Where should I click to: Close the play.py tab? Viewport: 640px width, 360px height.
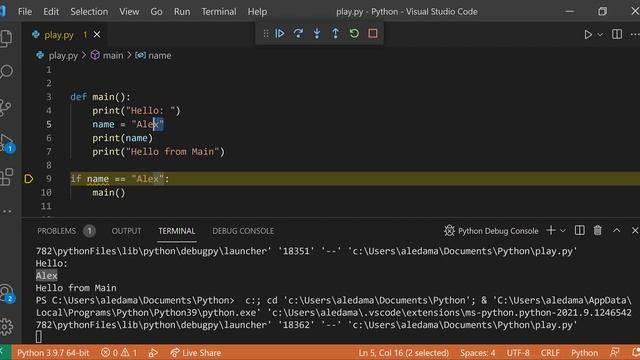click(x=97, y=35)
